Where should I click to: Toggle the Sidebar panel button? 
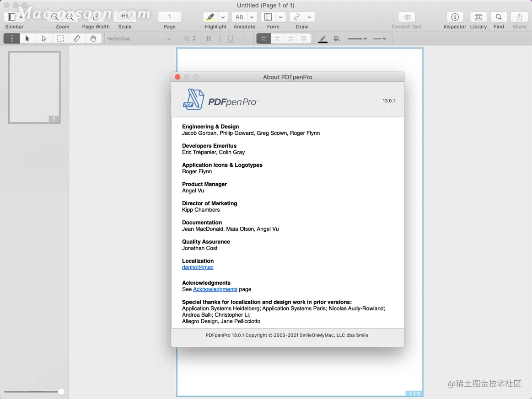pyautogui.click(x=11, y=16)
